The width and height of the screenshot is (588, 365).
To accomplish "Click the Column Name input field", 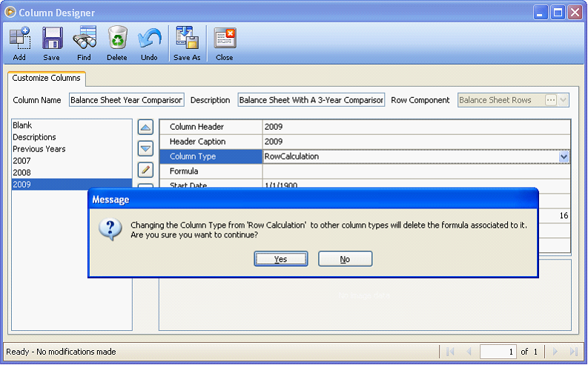I will tap(127, 100).
